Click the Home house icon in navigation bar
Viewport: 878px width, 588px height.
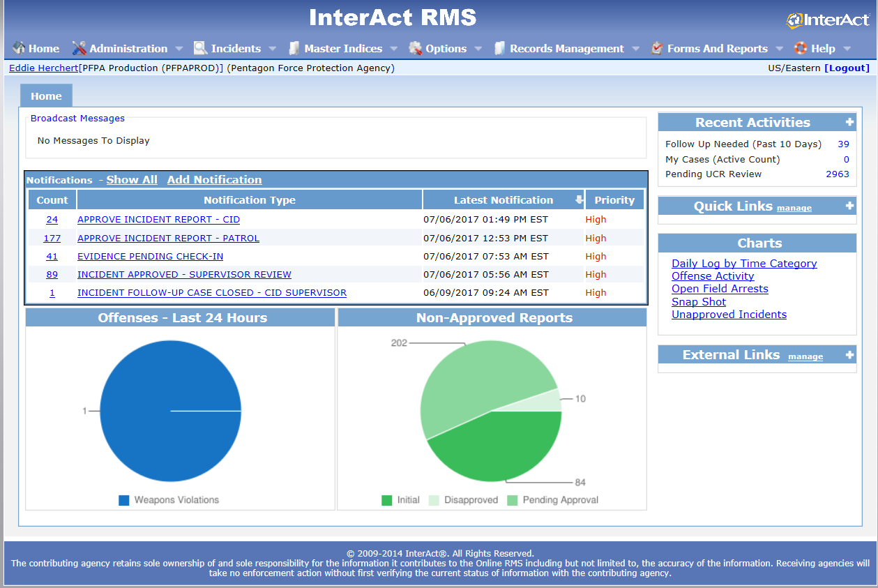19,48
